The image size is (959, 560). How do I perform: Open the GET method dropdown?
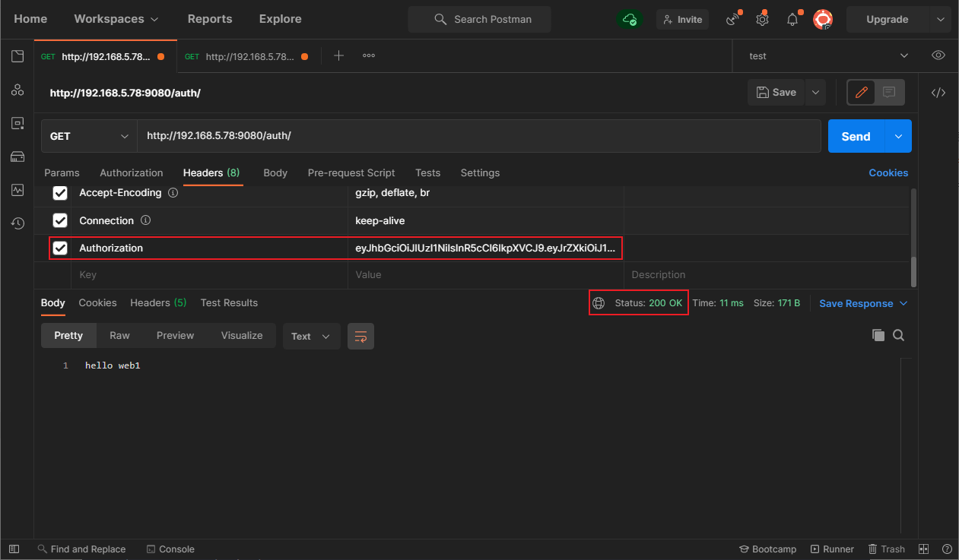(89, 136)
